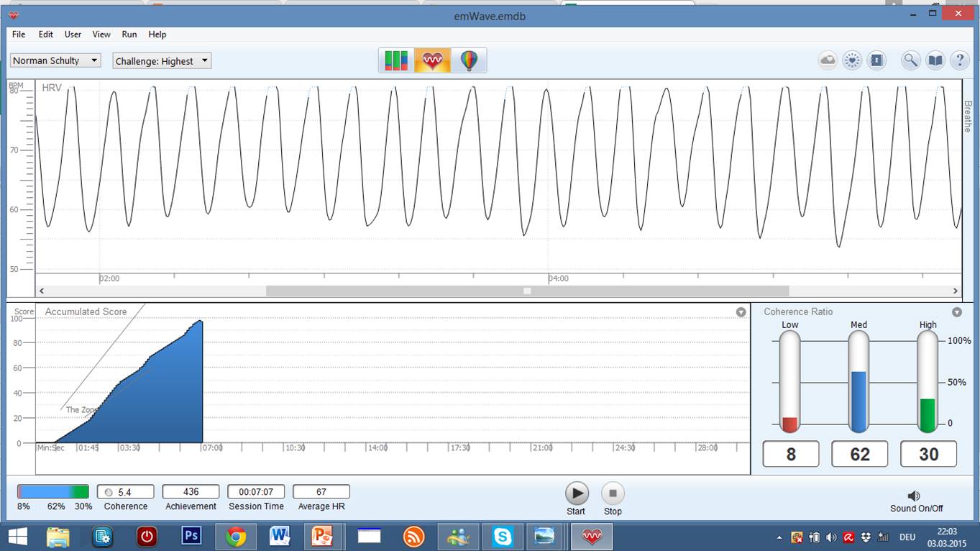This screenshot has width=980, height=551.
Task: Click the Coherence Ratio title
Action: pos(798,311)
